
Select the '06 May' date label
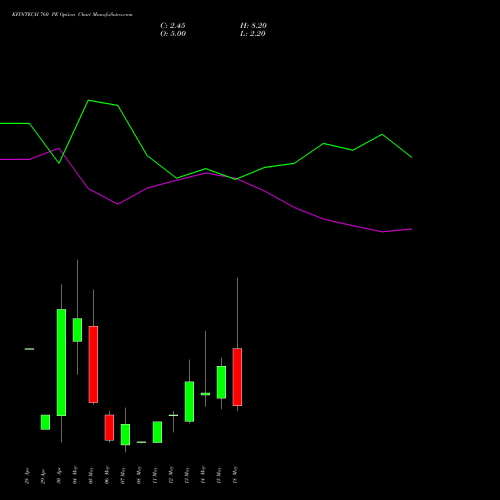tap(107, 475)
